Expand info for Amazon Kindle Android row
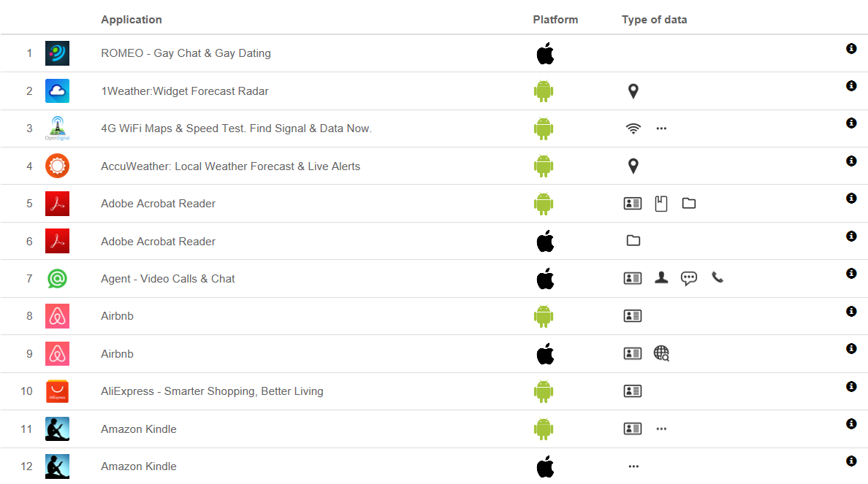 coord(851,423)
